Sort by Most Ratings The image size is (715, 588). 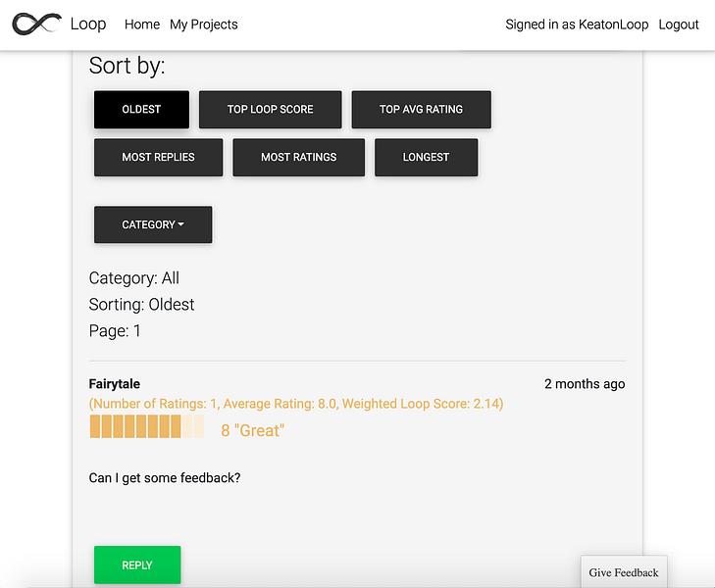coord(299,157)
